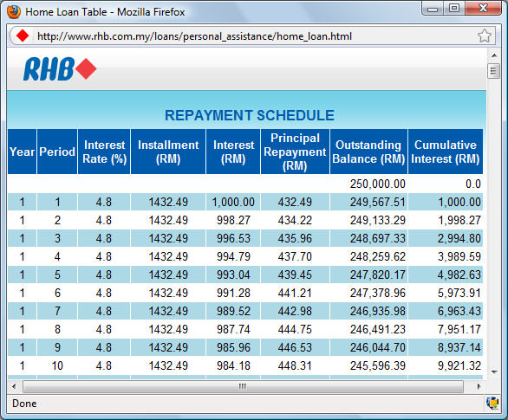Maximize the Home Loan Table window

(x=454, y=8)
